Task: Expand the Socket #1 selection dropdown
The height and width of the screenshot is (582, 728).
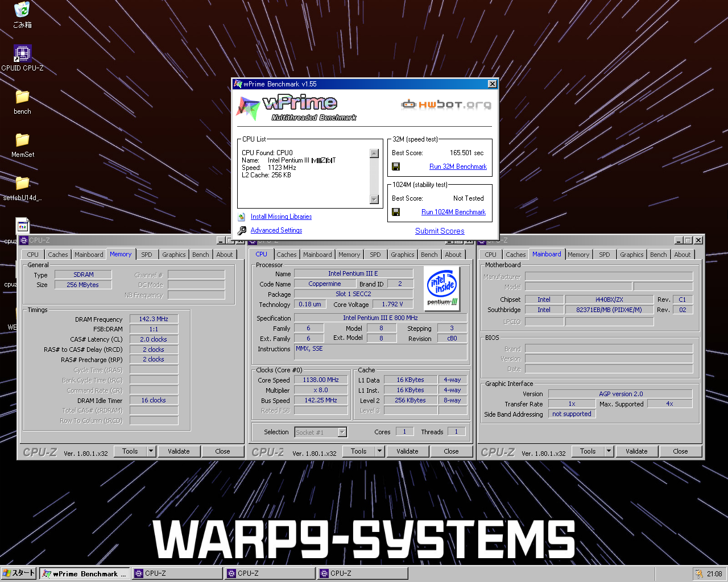Action: (x=342, y=433)
